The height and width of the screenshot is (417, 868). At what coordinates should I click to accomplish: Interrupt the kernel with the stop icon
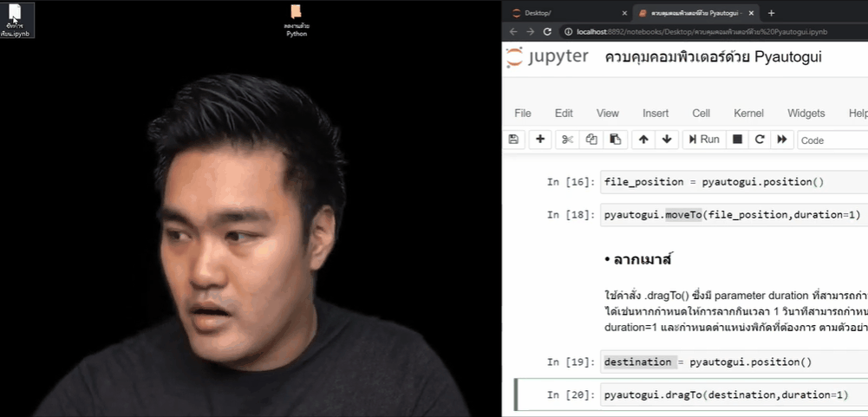point(737,140)
